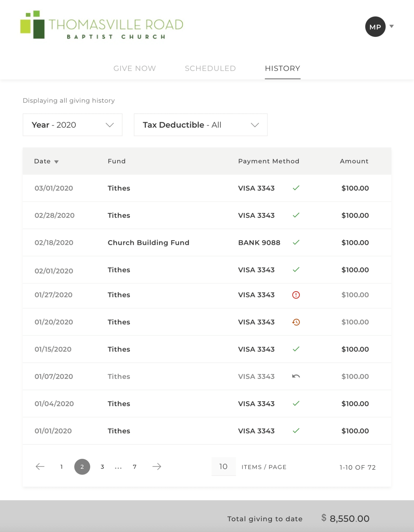This screenshot has width=414, height=532.
Task: Click the 02/01/2020 date cell
Action: pyautogui.click(x=54, y=271)
